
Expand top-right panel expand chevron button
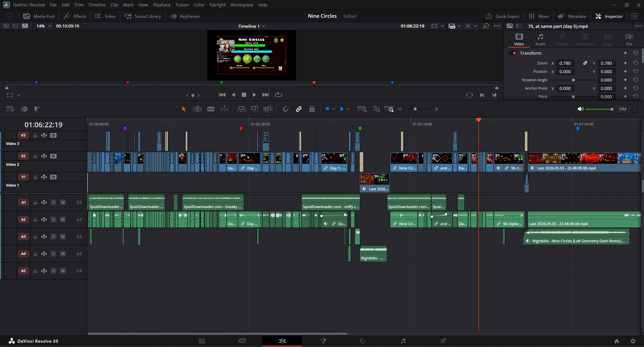[x=634, y=16]
